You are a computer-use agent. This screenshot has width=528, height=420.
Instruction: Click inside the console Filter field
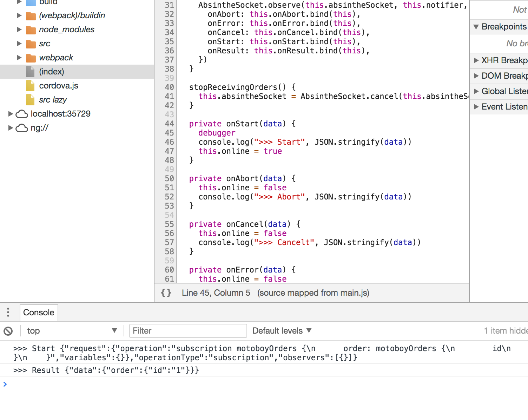(x=188, y=330)
